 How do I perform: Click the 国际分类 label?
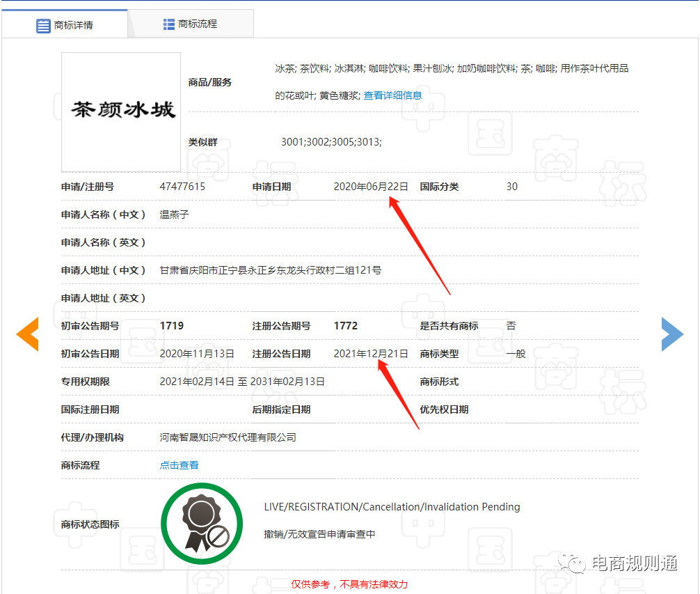pyautogui.click(x=439, y=187)
